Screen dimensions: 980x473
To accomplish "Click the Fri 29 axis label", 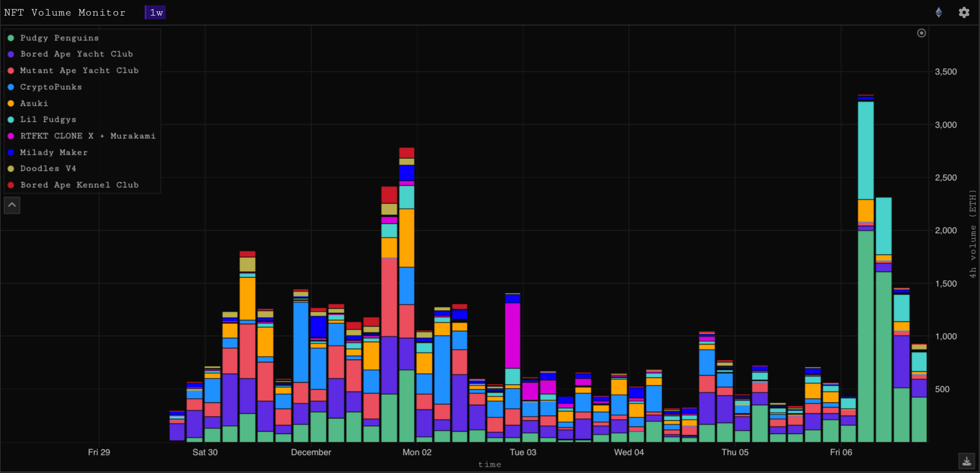I will 99,452.
